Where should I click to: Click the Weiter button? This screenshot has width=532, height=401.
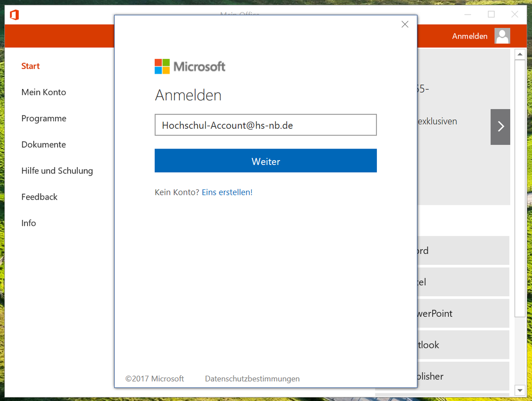coord(266,161)
